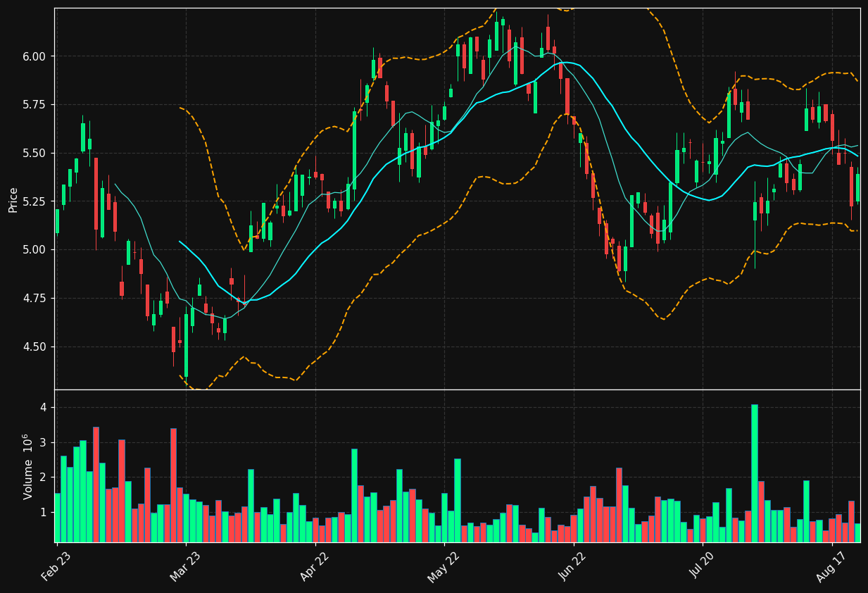
Task: Click the 4.75 price axis label
Action: click(x=36, y=299)
